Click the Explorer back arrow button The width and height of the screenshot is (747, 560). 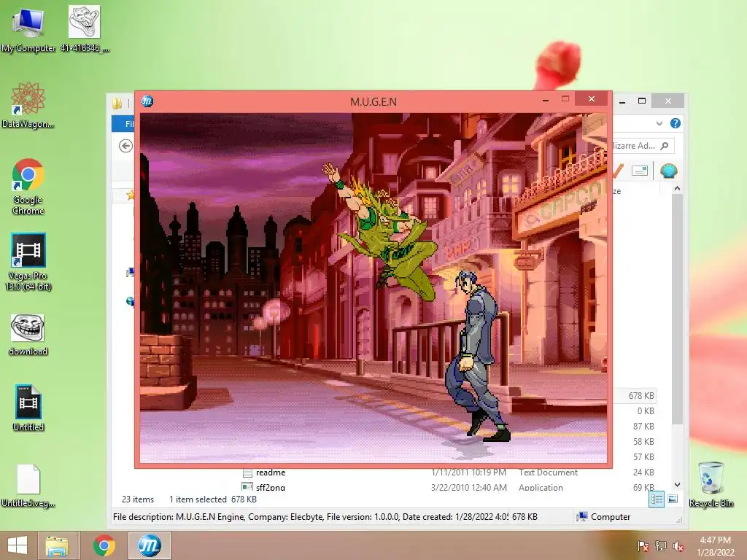[x=125, y=146]
